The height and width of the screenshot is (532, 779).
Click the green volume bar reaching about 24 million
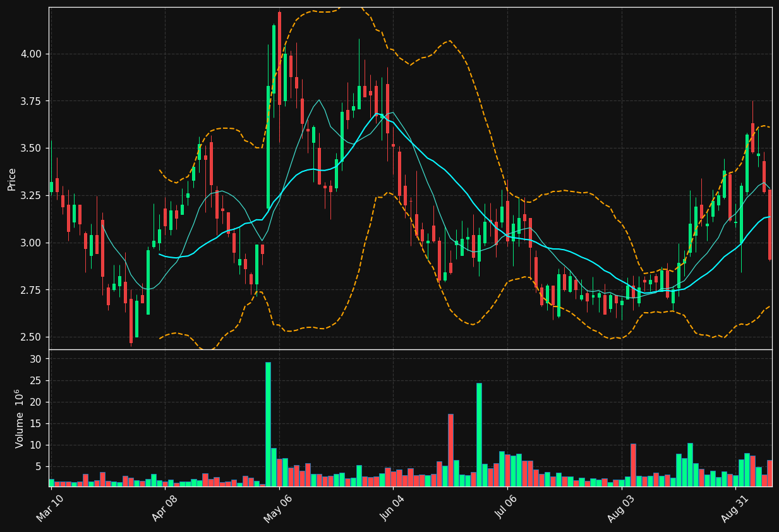click(479, 435)
